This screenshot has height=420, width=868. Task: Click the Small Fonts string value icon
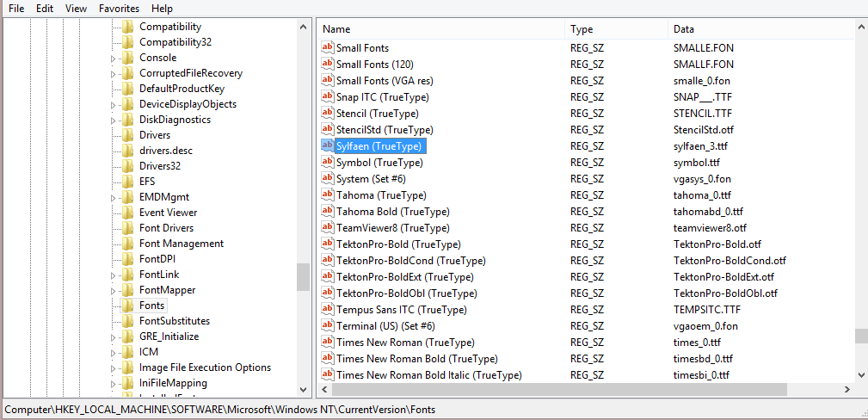[327, 47]
